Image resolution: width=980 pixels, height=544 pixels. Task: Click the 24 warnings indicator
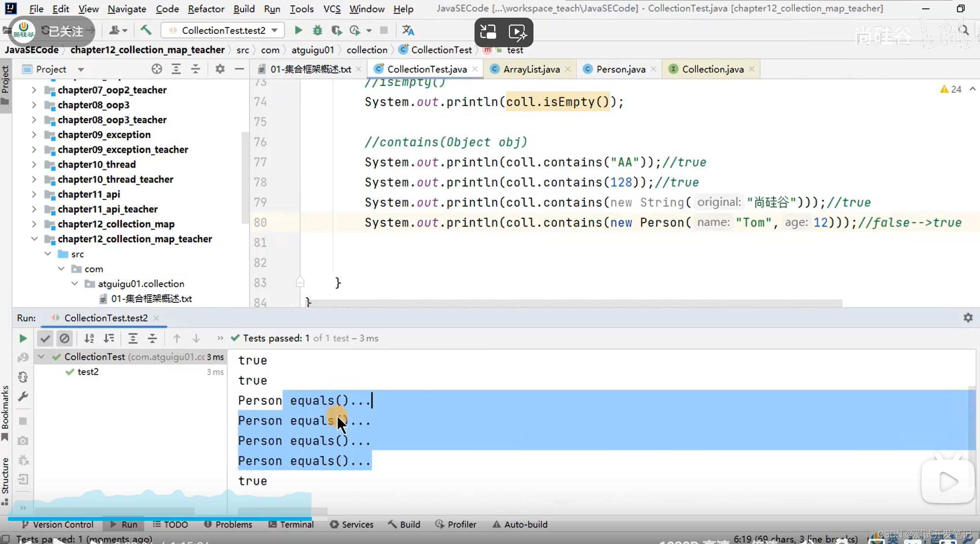tap(951, 89)
